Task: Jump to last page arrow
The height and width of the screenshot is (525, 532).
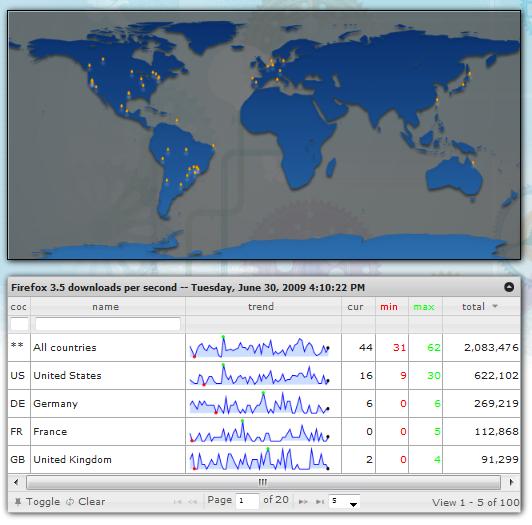Action: [320, 502]
